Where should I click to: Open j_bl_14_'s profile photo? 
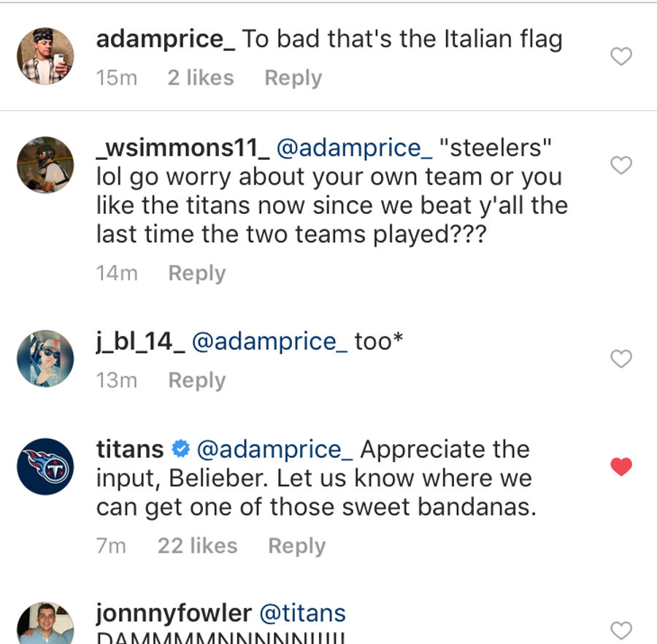pyautogui.click(x=45, y=359)
